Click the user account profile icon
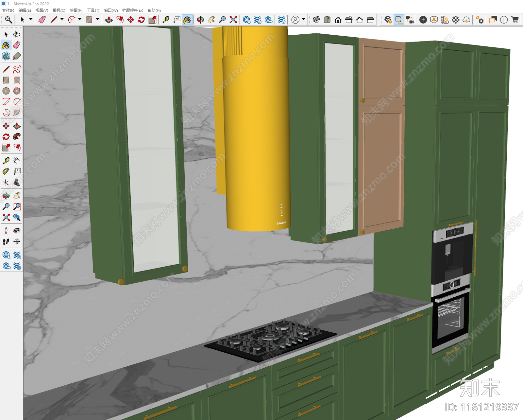The image size is (523, 420). [x=295, y=20]
